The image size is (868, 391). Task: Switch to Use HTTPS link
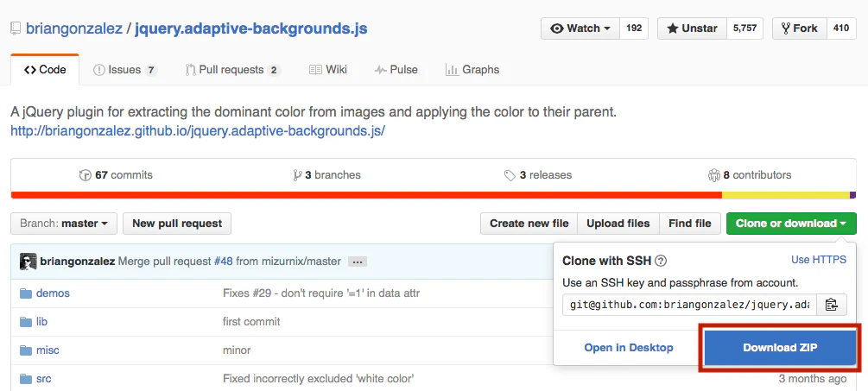click(x=819, y=260)
